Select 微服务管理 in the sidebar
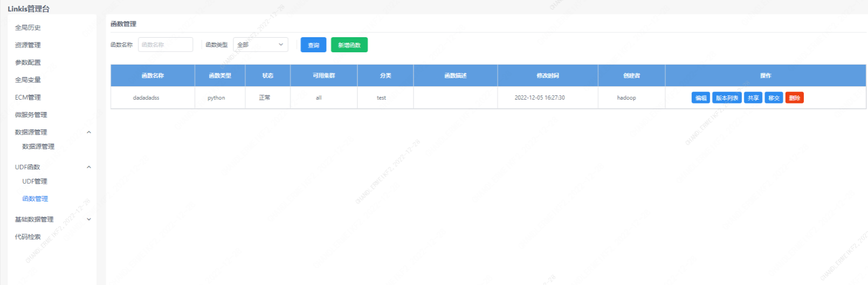Viewport: 868px width, 285px height. click(31, 115)
